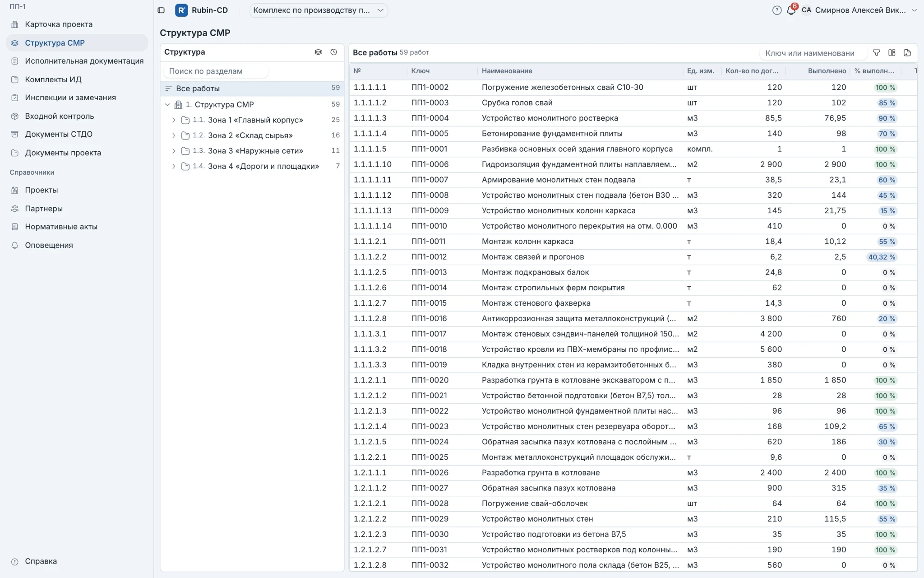924x578 pixels.
Task: Open the user account menu chevron
Action: coord(915,10)
